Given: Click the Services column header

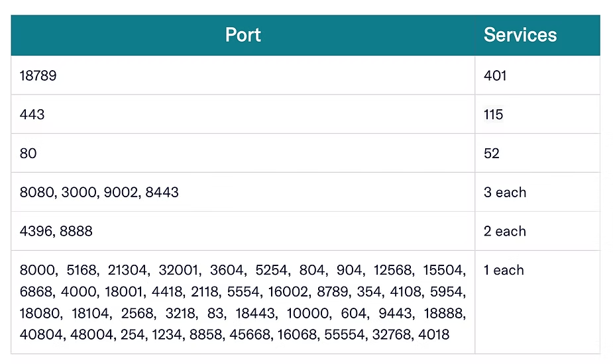Looking at the screenshot, I should tap(520, 35).
